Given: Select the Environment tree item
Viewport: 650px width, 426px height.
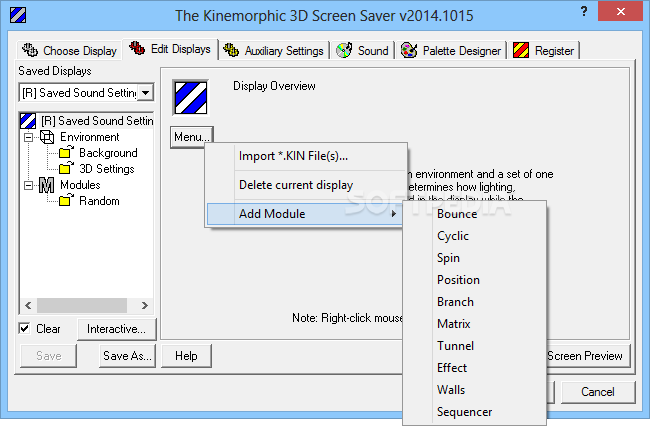Looking at the screenshot, I should pos(90,137).
